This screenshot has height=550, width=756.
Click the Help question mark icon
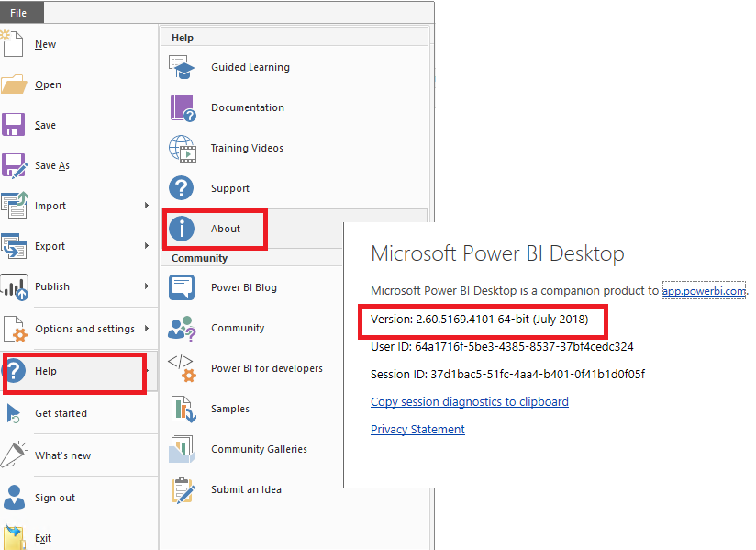15,371
